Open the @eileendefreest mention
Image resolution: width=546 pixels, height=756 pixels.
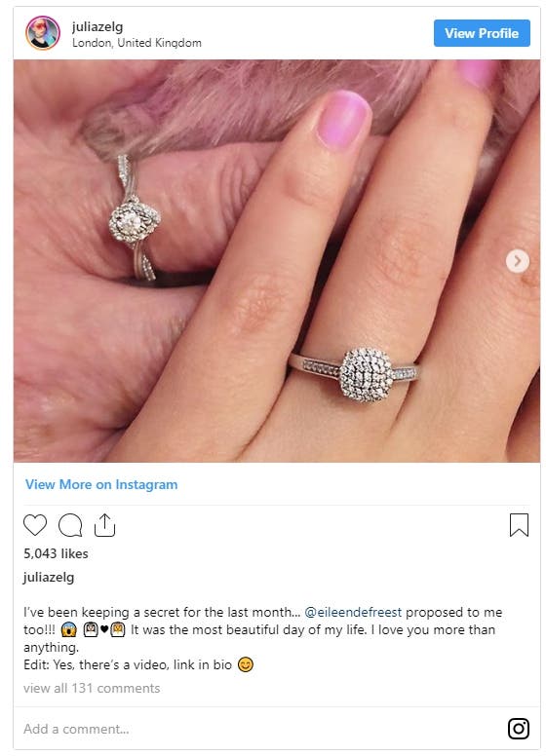[353, 613]
